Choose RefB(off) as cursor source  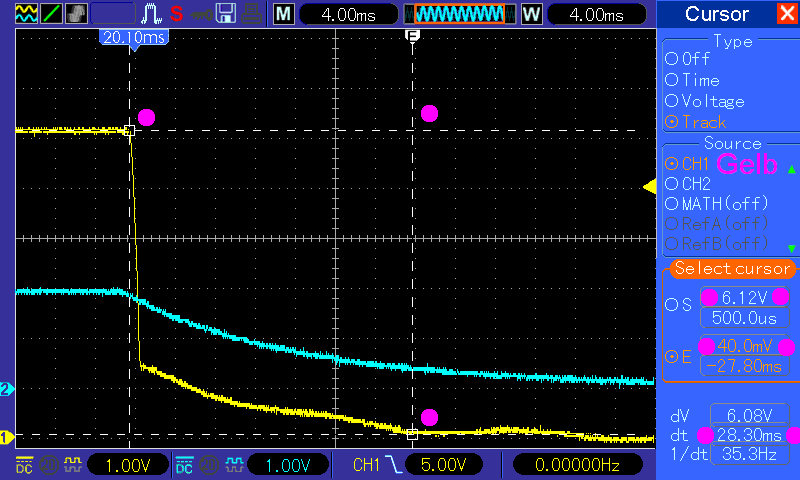click(x=716, y=243)
